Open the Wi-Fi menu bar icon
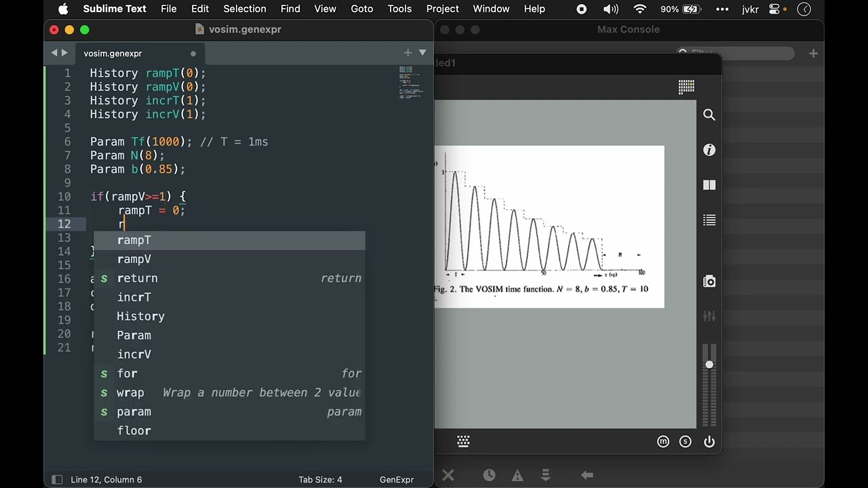Image resolution: width=868 pixels, height=488 pixels. coord(639,9)
